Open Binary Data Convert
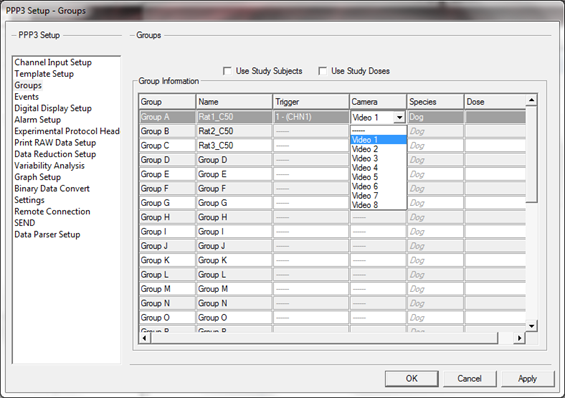Screen dimensions: 565x398 pos(52,189)
